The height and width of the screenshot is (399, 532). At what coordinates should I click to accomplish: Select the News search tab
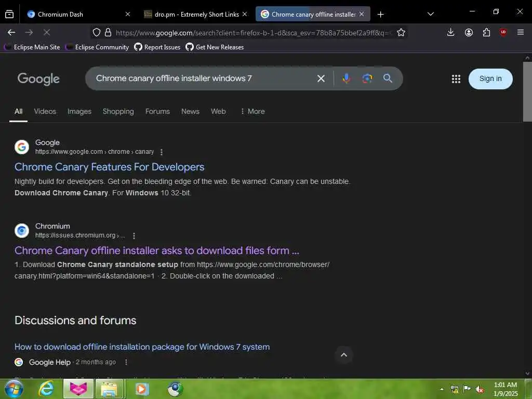(190, 111)
